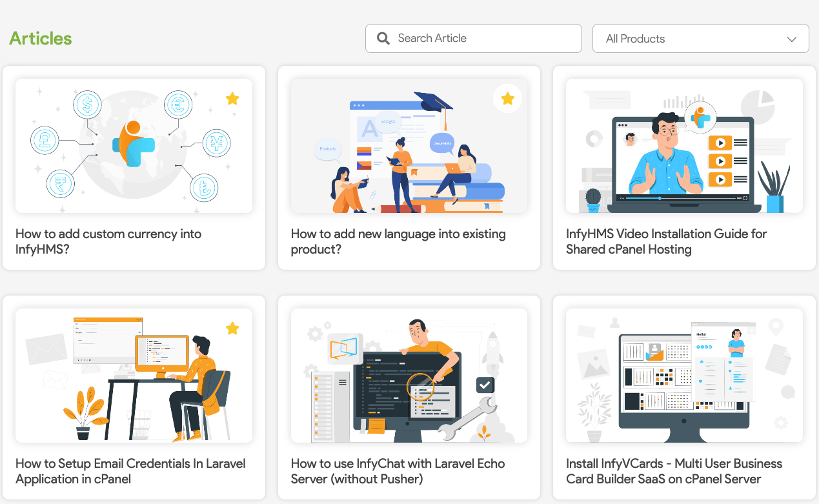Open 'How to add new language into existing product?'
The width and height of the screenshot is (819, 504).
coord(398,241)
